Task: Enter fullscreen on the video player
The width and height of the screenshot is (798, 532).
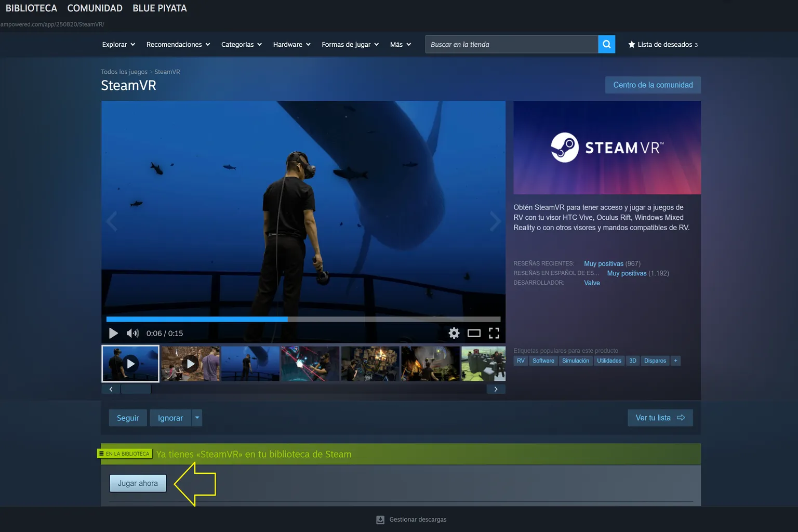Action: [494, 333]
